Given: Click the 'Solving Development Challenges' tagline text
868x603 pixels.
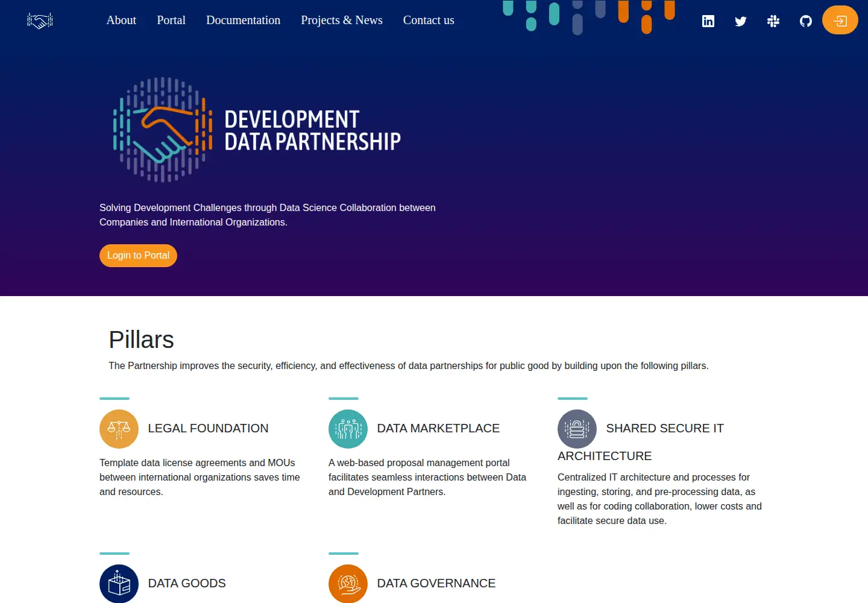Looking at the screenshot, I should [x=268, y=215].
